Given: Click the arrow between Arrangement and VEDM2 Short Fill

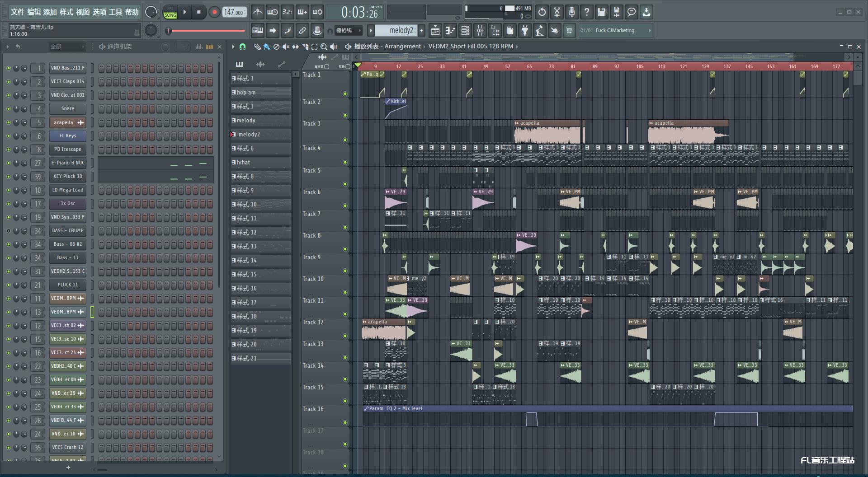Looking at the screenshot, I should coord(425,47).
